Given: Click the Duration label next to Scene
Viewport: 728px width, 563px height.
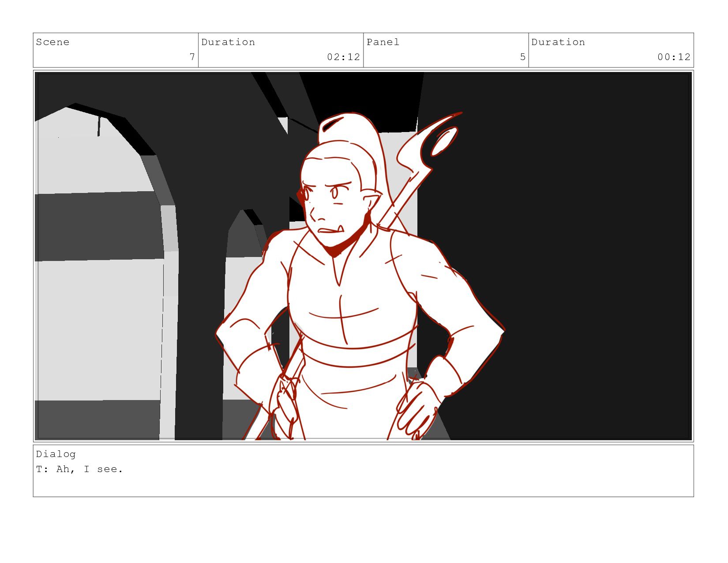Looking at the screenshot, I should tap(228, 42).
